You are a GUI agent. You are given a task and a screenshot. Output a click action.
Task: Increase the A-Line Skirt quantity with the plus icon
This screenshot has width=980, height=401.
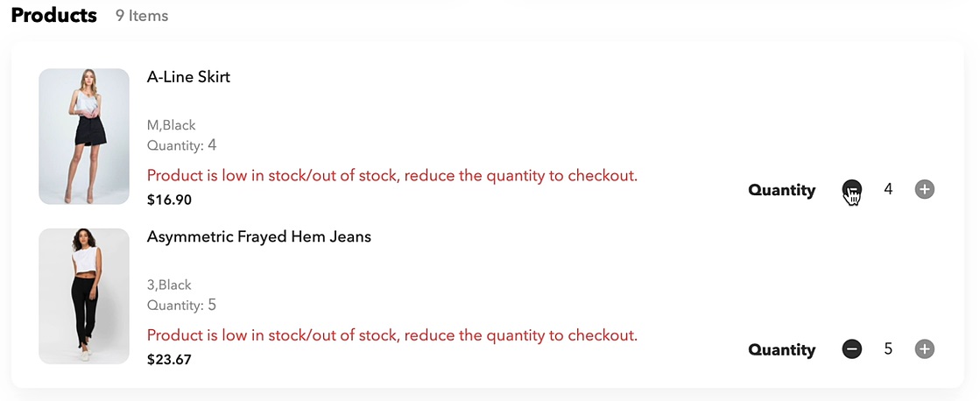[925, 189]
